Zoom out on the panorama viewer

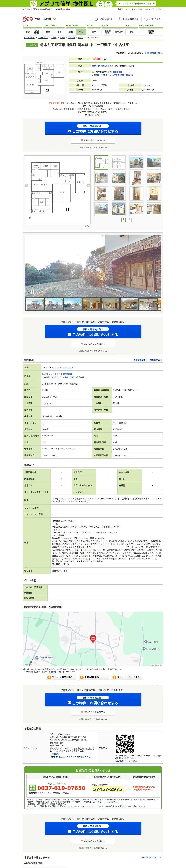coord(149,292)
